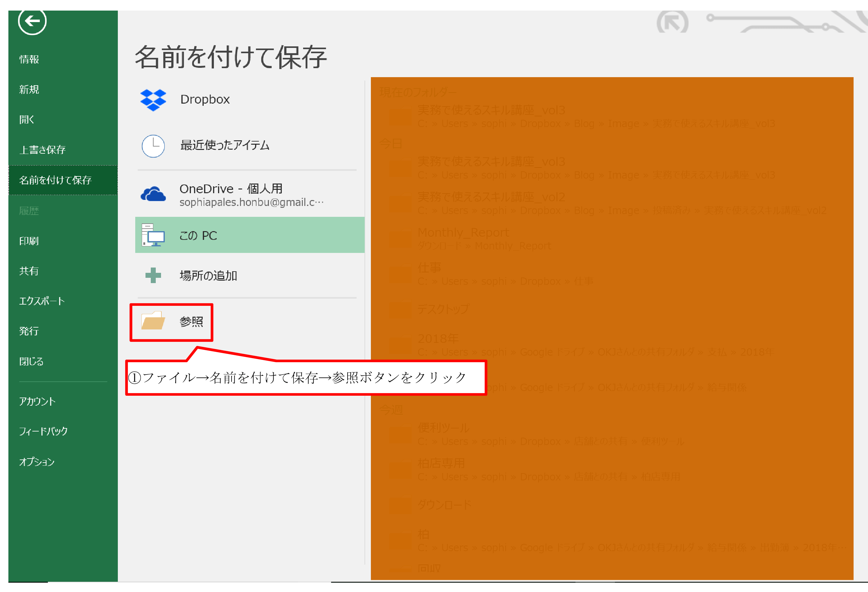The height and width of the screenshot is (592, 868).
Task: Open the 情報 menu item
Action: click(29, 59)
